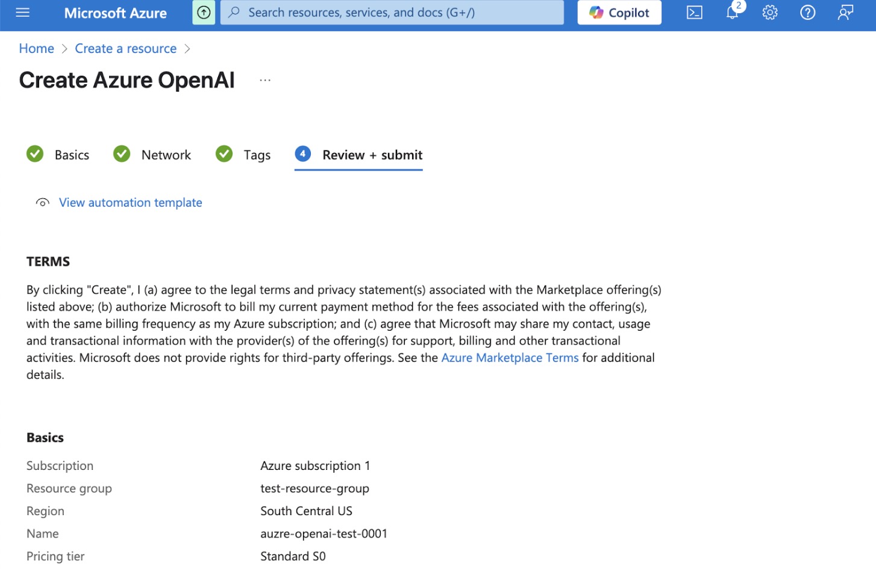Open View automation template link

(130, 203)
